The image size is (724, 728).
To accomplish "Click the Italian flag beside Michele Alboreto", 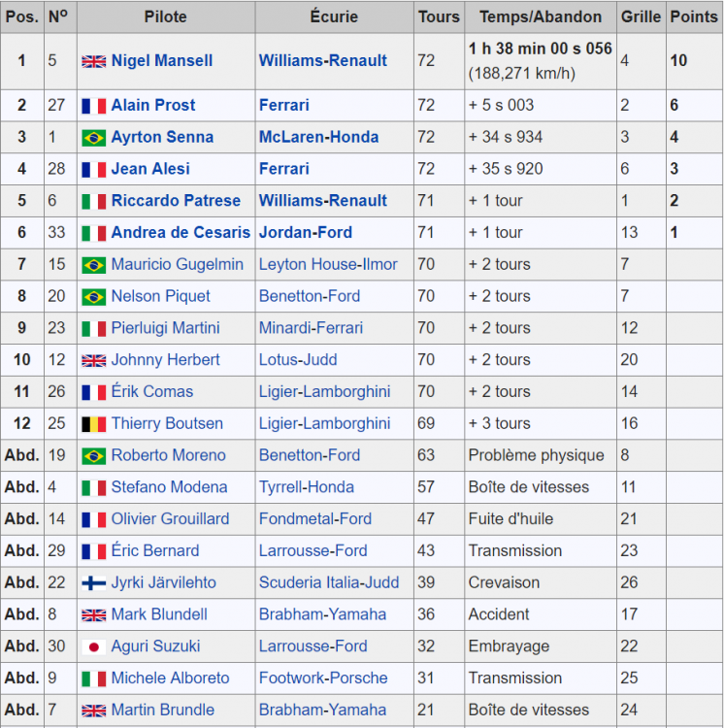I will pyautogui.click(x=94, y=678).
